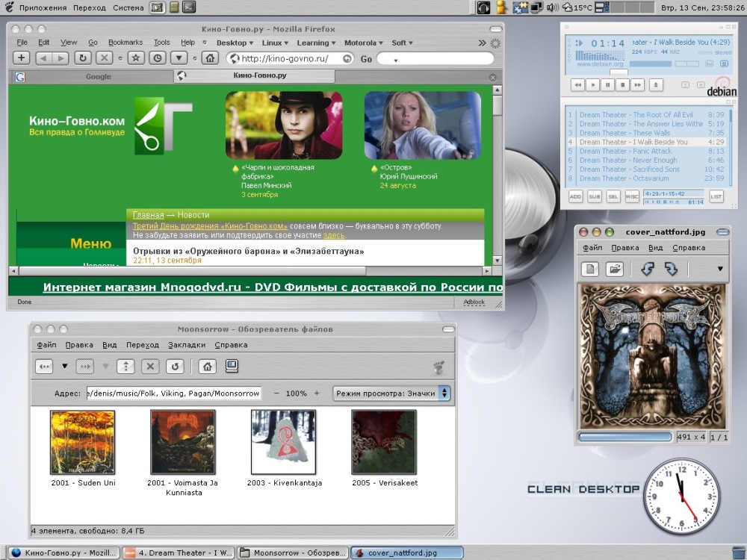This screenshot has height=560, width=747.
Task: Click the playlist LIST button
Action: tap(716, 196)
